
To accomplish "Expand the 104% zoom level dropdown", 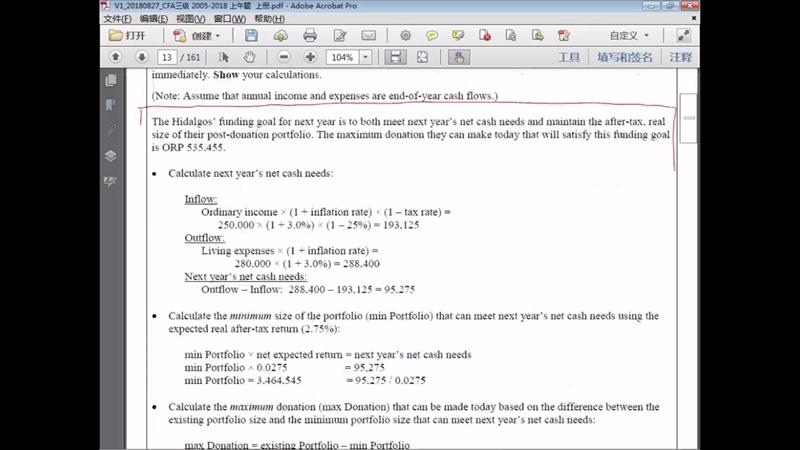I will point(366,57).
